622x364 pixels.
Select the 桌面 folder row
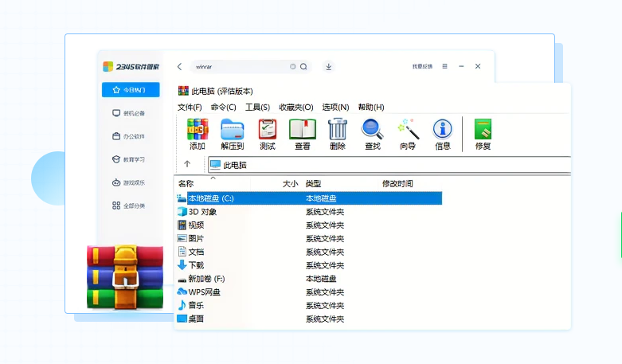(309, 319)
